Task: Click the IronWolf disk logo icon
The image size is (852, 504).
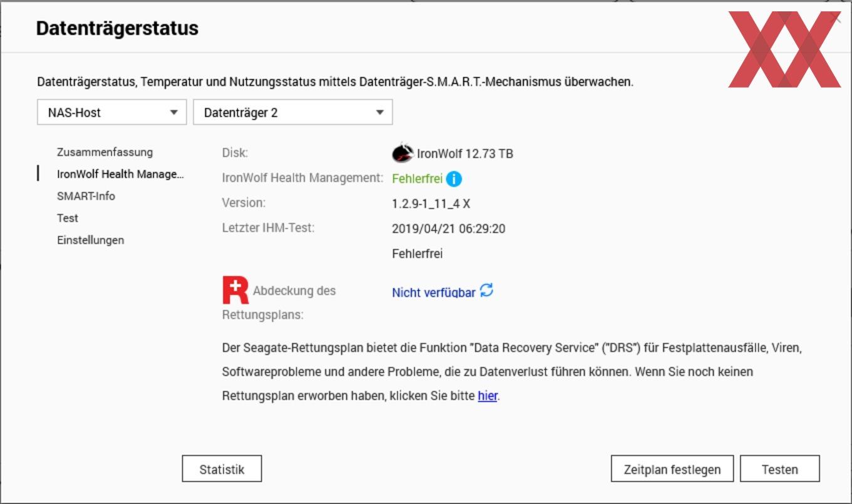Action: tap(403, 153)
